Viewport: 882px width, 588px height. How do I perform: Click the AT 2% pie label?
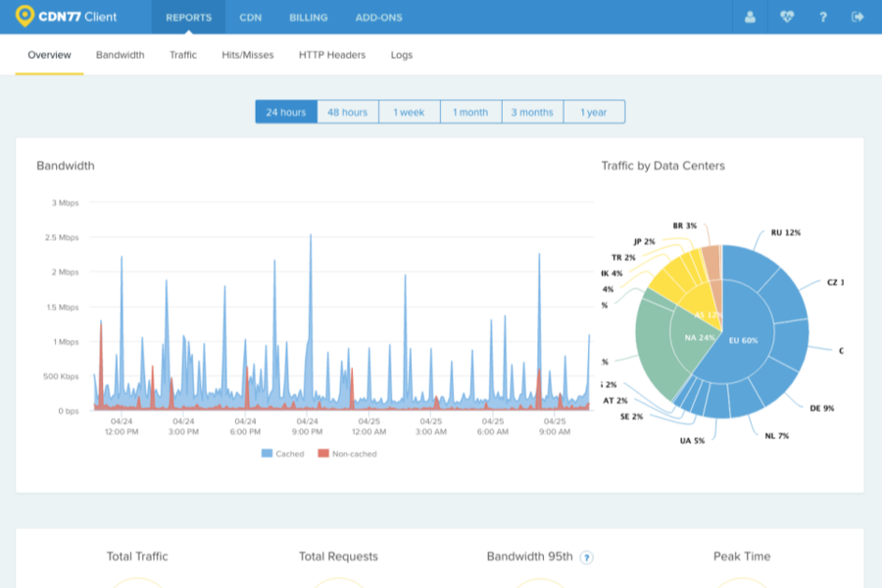(x=614, y=401)
